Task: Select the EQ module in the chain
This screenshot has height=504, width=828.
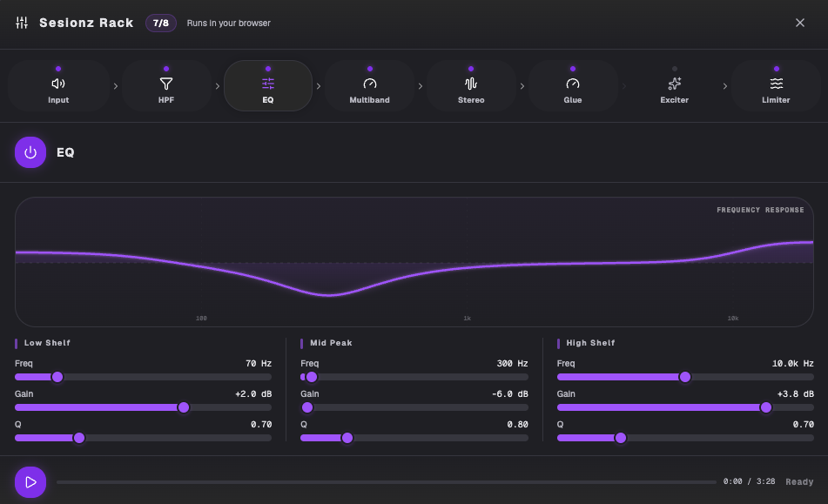Action: coord(268,85)
